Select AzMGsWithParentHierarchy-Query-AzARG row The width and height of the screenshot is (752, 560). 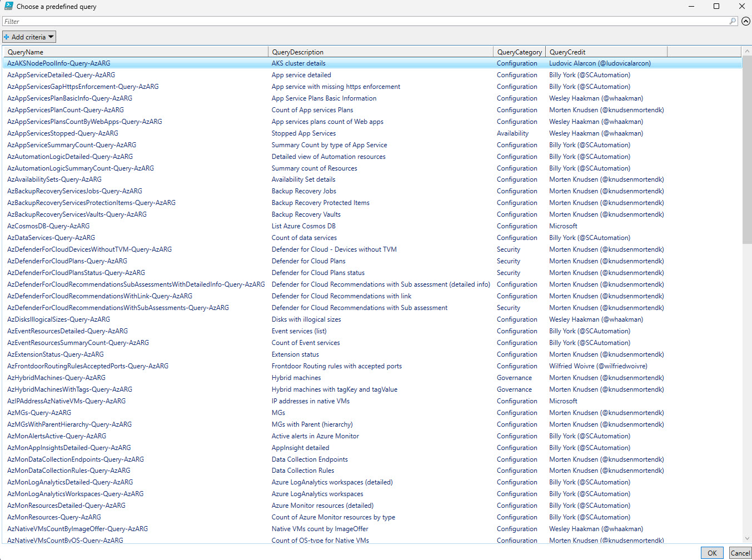point(372,424)
